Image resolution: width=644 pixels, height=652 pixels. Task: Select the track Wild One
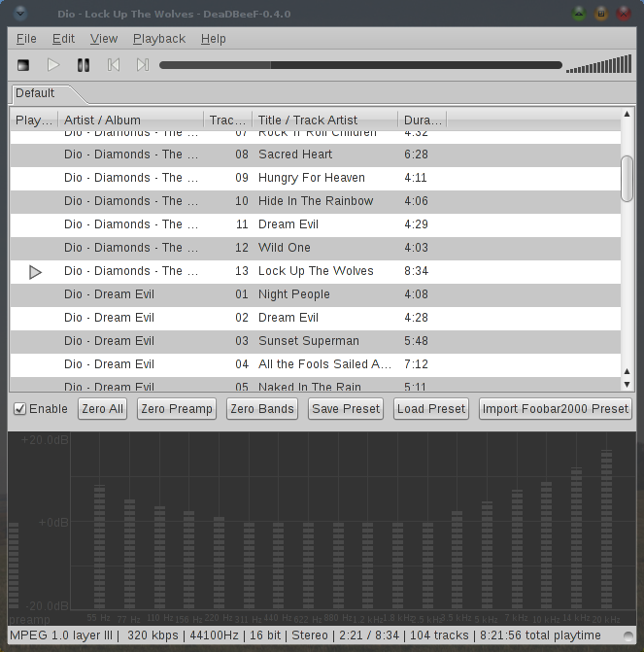click(315, 248)
